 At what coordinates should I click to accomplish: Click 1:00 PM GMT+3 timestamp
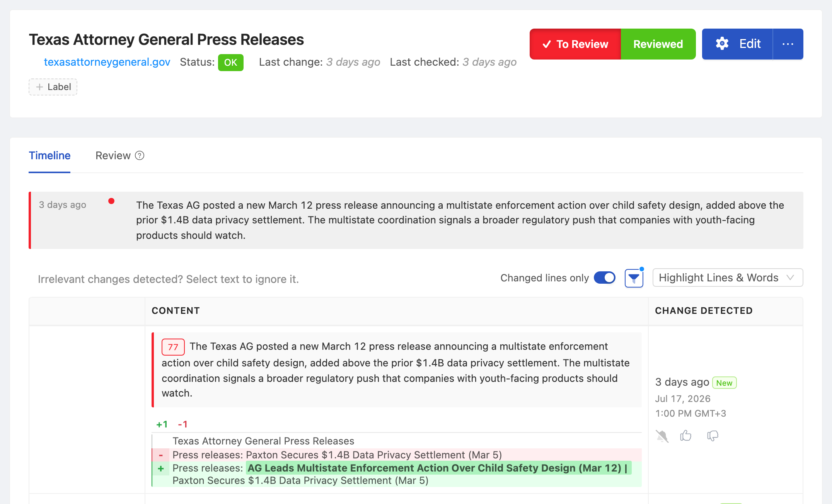pos(690,414)
